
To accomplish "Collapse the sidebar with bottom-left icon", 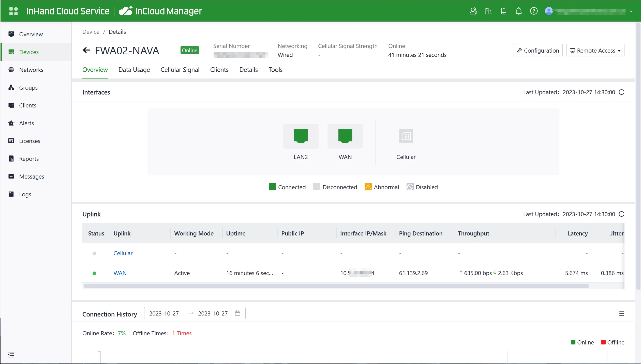I will click(x=11, y=355).
